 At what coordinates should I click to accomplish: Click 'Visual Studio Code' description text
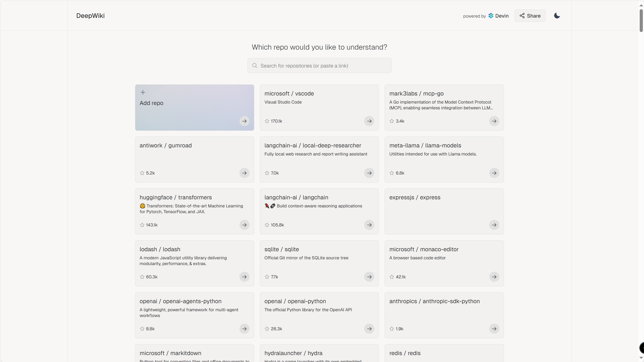coord(283,102)
